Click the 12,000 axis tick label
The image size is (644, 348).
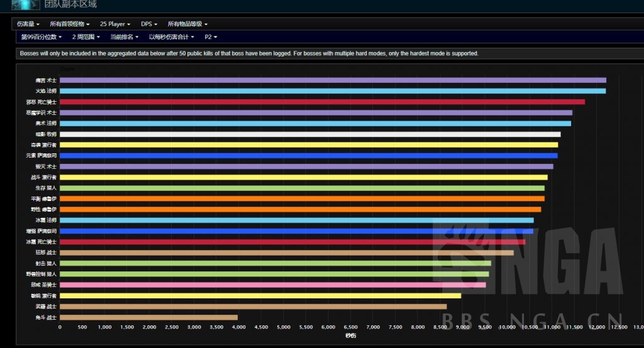[596, 327]
